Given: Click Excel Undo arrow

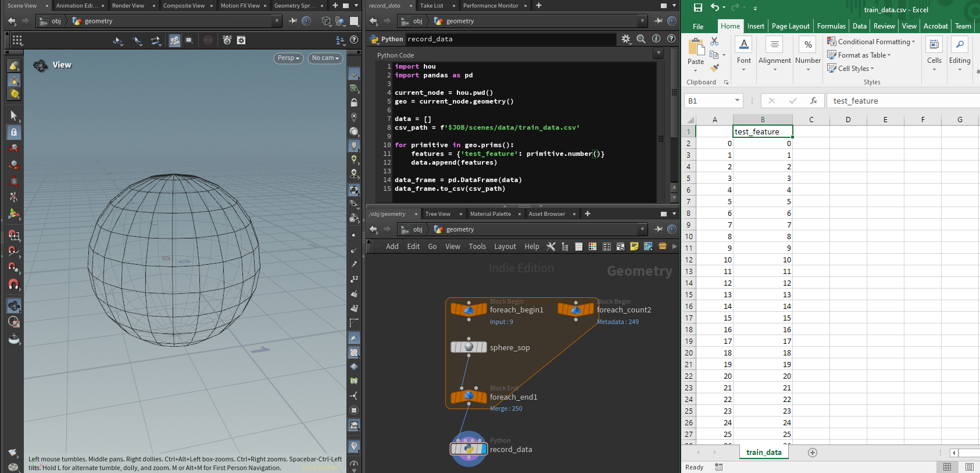Looking at the screenshot, I should [714, 8].
